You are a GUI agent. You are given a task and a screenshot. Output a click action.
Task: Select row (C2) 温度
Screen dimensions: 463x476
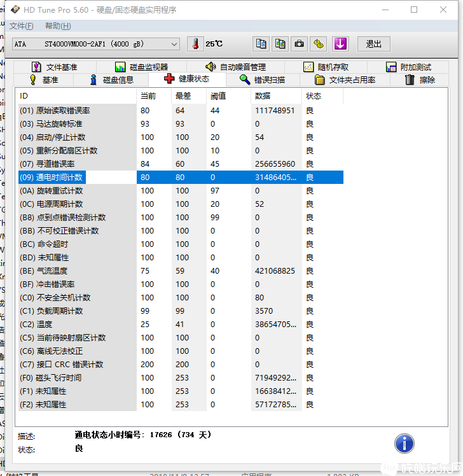[x=181, y=324]
